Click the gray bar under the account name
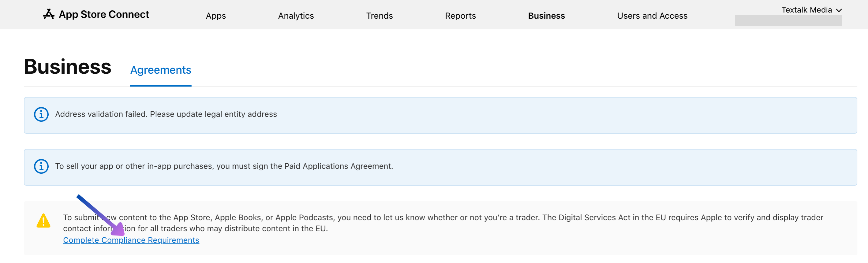868x263 pixels. point(788,21)
